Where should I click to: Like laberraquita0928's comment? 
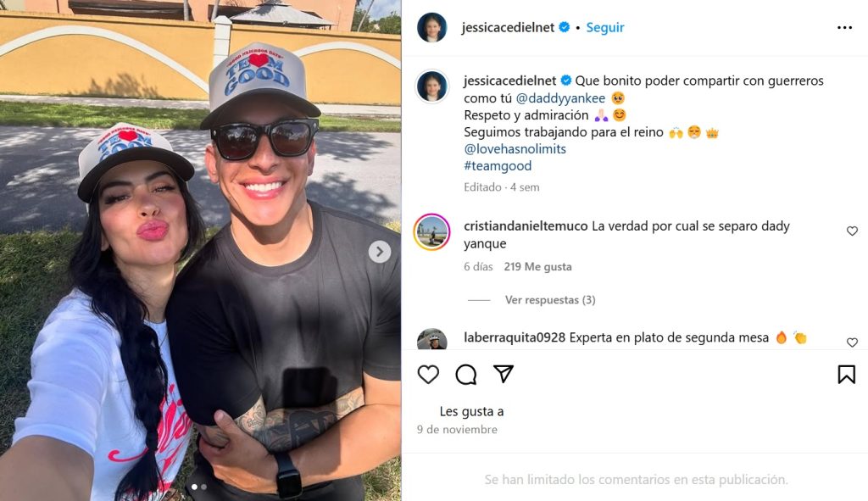(852, 342)
